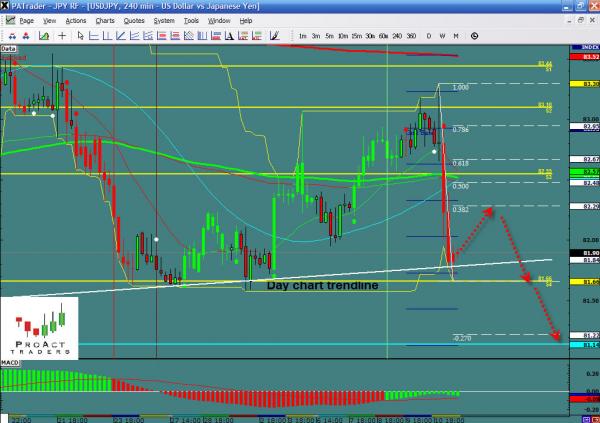Screen dimensions: 600x423
Task: Select the weekly W timeframe button
Action: [x=443, y=35]
